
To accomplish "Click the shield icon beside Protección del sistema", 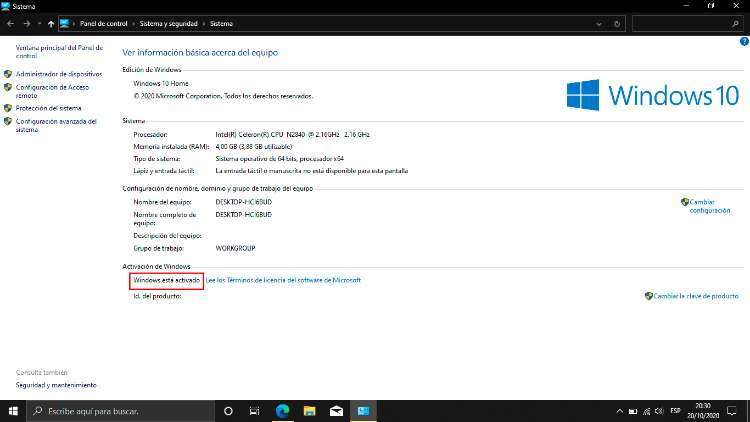I will (8, 108).
